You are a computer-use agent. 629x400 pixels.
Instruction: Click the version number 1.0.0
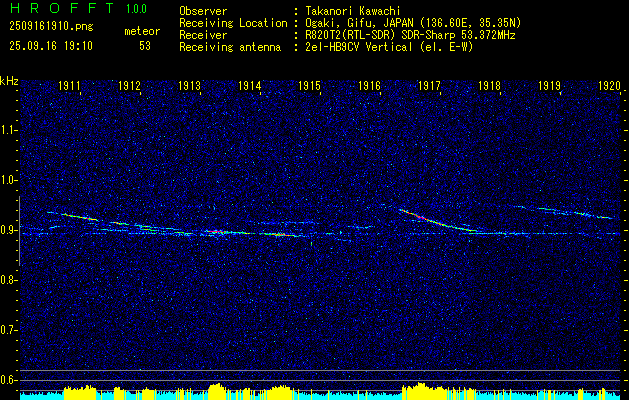coord(136,9)
